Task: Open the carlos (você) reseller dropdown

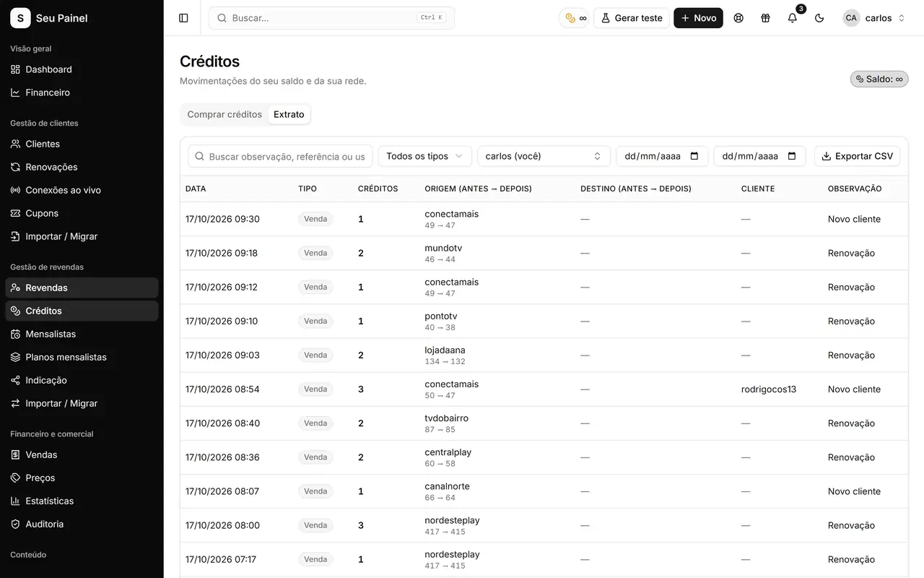Action: [544, 156]
